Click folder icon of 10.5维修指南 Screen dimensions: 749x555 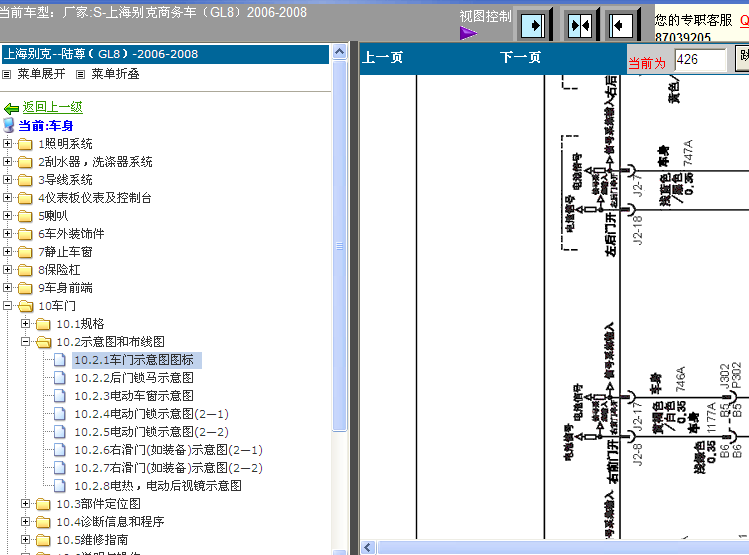[x=43, y=540]
